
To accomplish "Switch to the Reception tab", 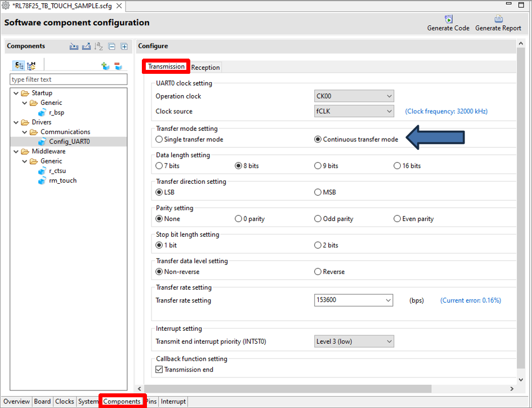I will click(205, 68).
